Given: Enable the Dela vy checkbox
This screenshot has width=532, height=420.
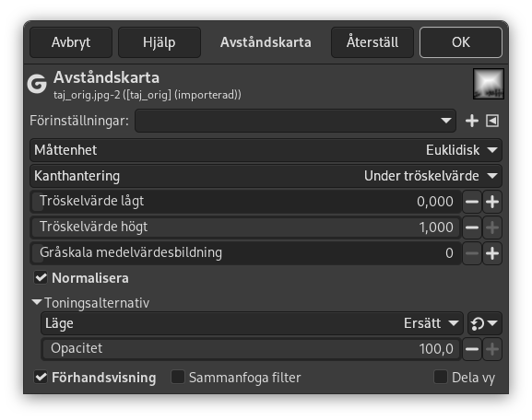Looking at the screenshot, I should coord(441,377).
